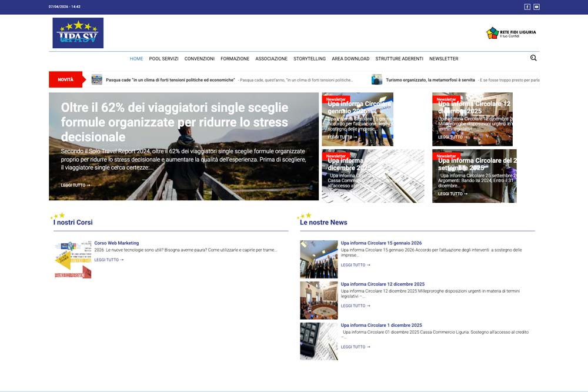Open the Turismo organizzato ticker thumbnail
588x392 pixels.
pos(377,80)
